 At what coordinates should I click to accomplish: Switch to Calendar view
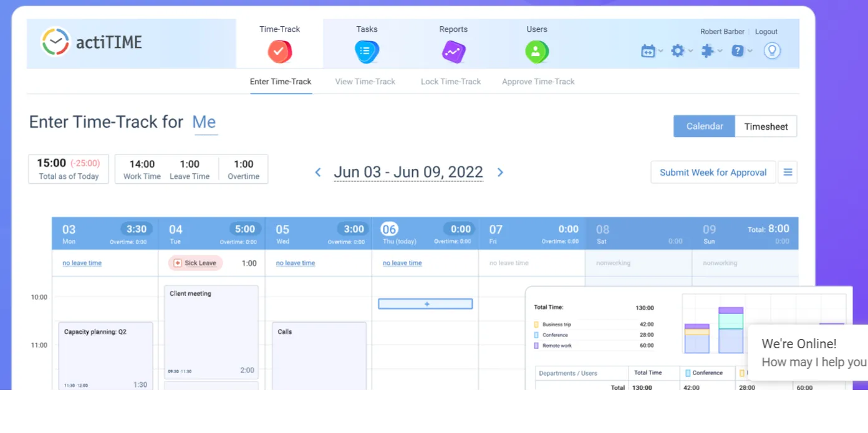(704, 126)
